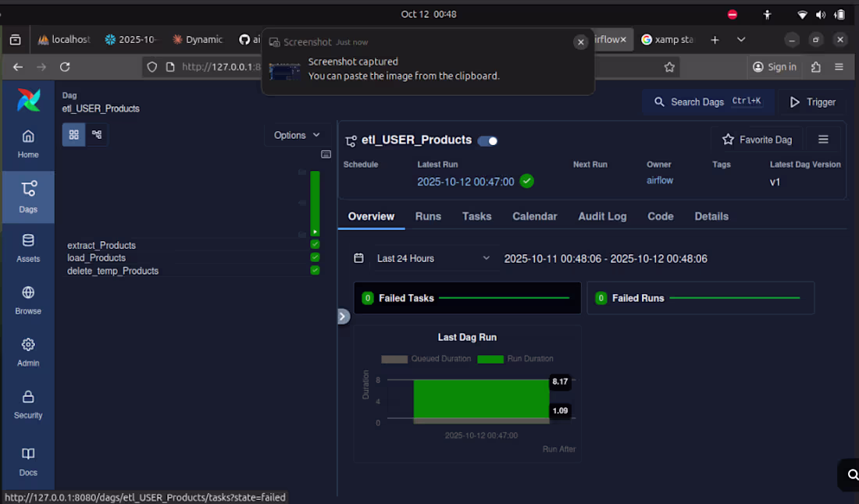The height and width of the screenshot is (504, 859).
Task: Open the DAG actions hamburger menu
Action: [823, 139]
